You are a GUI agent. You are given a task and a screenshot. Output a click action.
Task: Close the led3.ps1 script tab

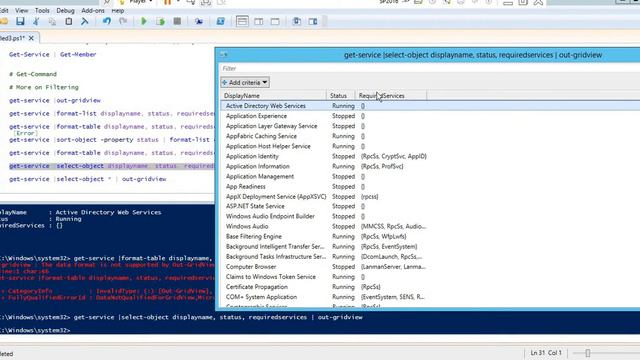coord(31,38)
